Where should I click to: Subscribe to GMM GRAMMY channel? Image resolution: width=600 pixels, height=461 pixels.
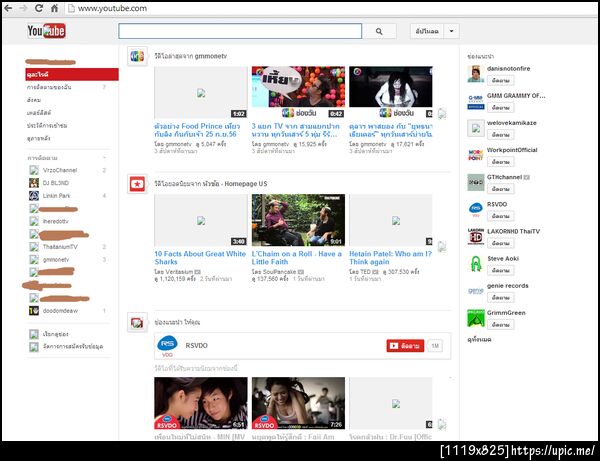(501, 108)
